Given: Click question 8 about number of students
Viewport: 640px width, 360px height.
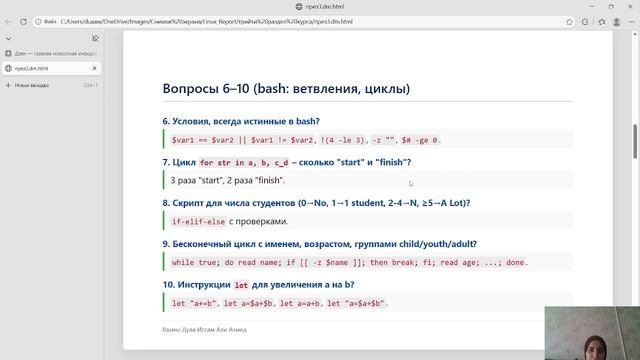Looking at the screenshot, I should click(x=316, y=203).
